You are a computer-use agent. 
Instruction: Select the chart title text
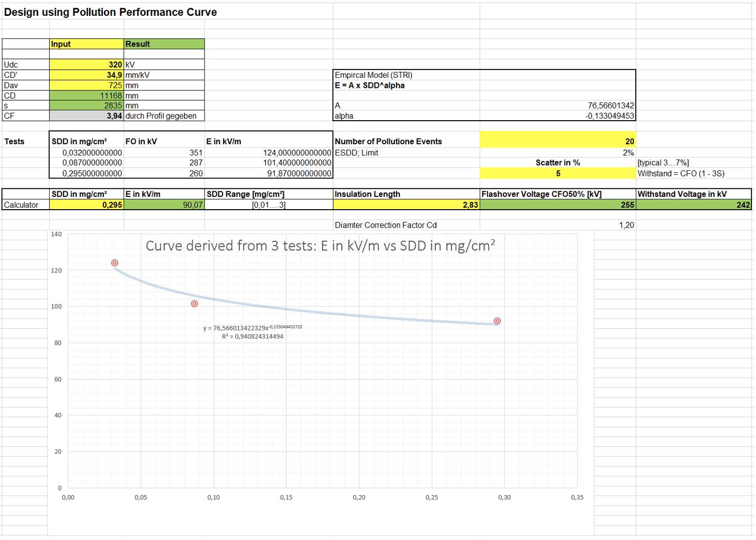pyautogui.click(x=320, y=246)
